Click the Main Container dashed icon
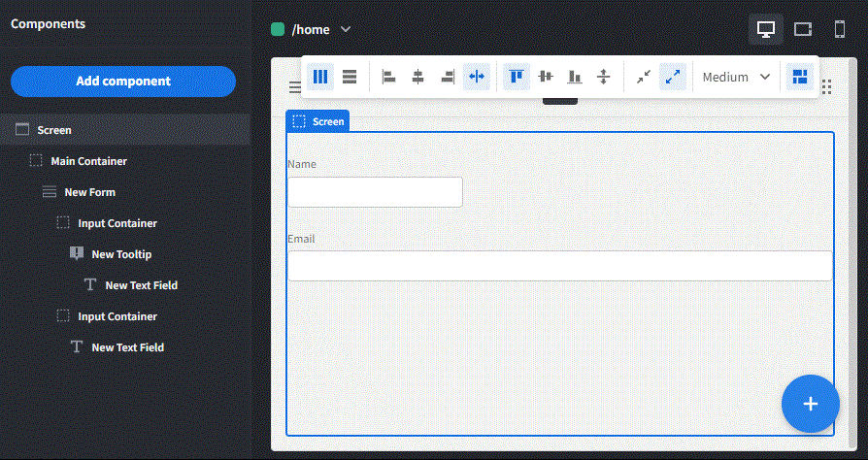Viewport: 868px width, 460px height. [36, 161]
